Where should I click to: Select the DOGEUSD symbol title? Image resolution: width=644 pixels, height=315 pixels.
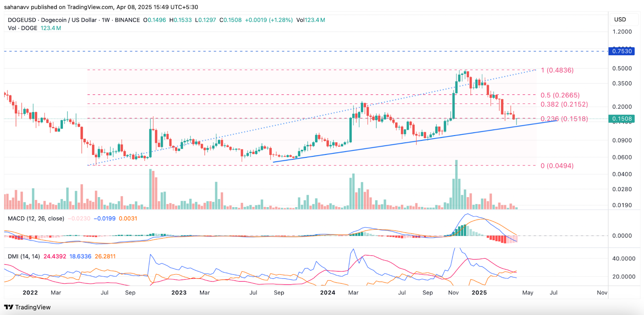[22, 20]
